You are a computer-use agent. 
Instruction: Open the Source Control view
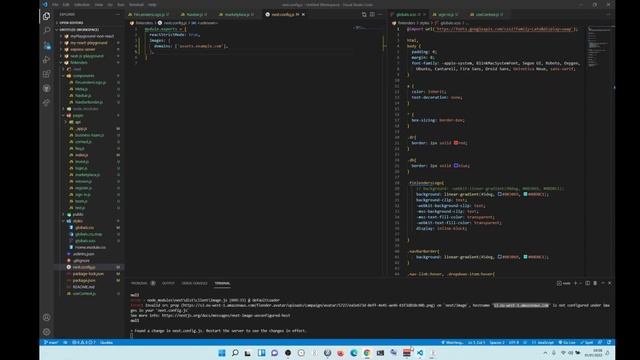point(47,45)
